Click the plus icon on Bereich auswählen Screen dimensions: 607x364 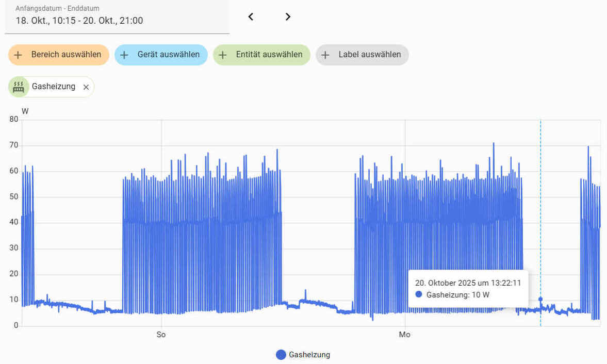pyautogui.click(x=18, y=55)
